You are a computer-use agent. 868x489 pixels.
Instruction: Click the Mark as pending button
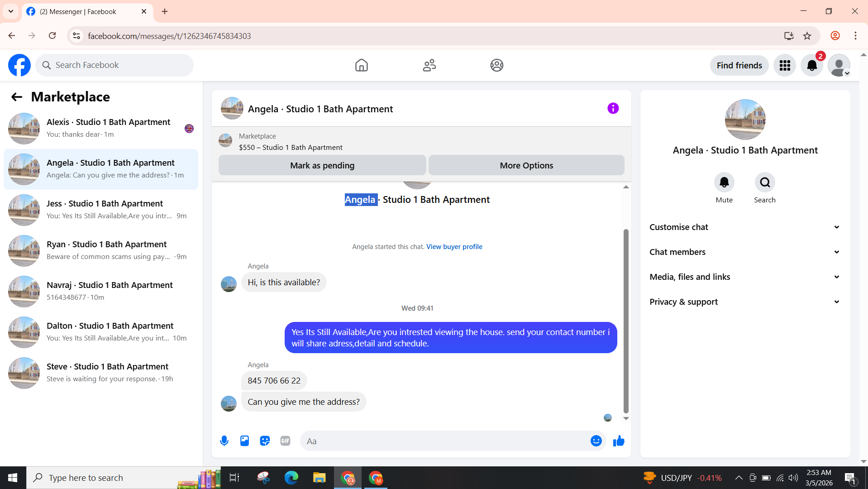pos(322,165)
